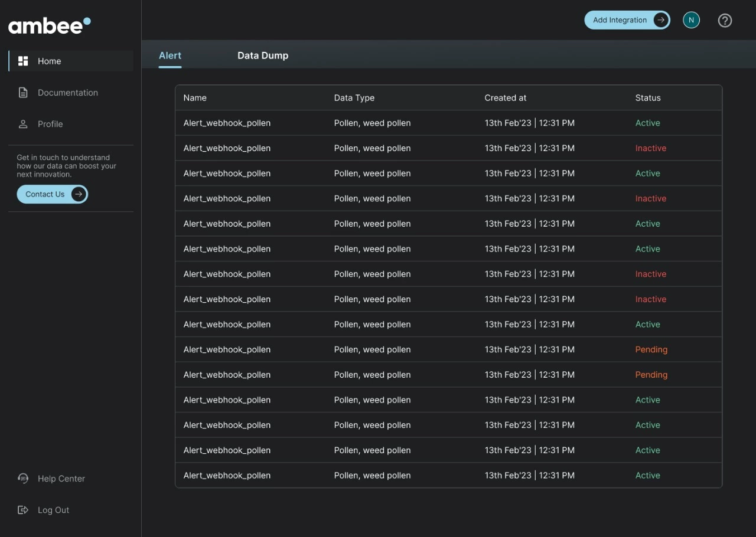Click the first Inactive status label
This screenshot has height=537, width=756.
click(651, 148)
